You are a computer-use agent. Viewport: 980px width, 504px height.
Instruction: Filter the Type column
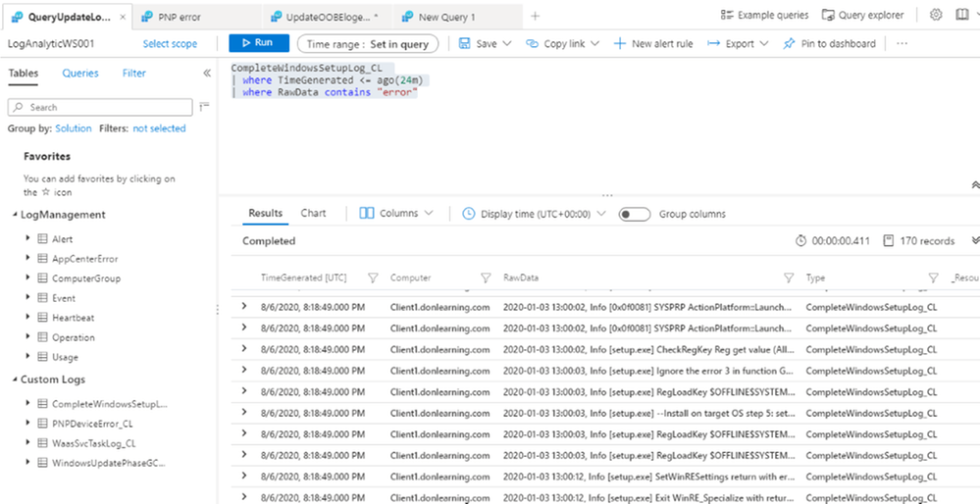(934, 278)
